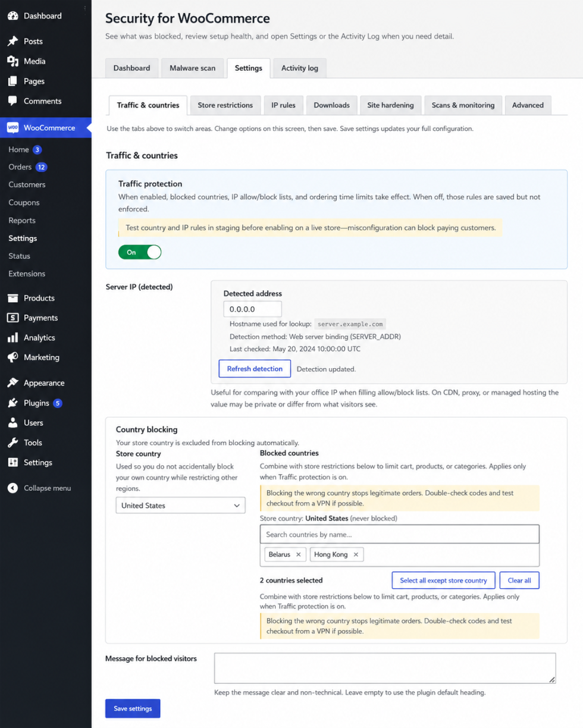
Task: Click the Marketing megaphone icon
Action: tap(12, 357)
